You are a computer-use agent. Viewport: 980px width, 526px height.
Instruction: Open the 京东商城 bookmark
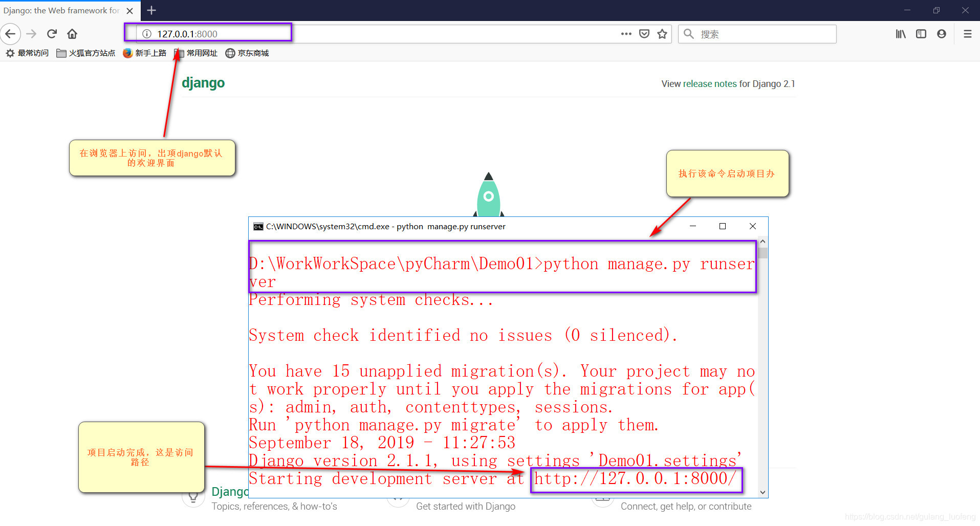point(247,53)
